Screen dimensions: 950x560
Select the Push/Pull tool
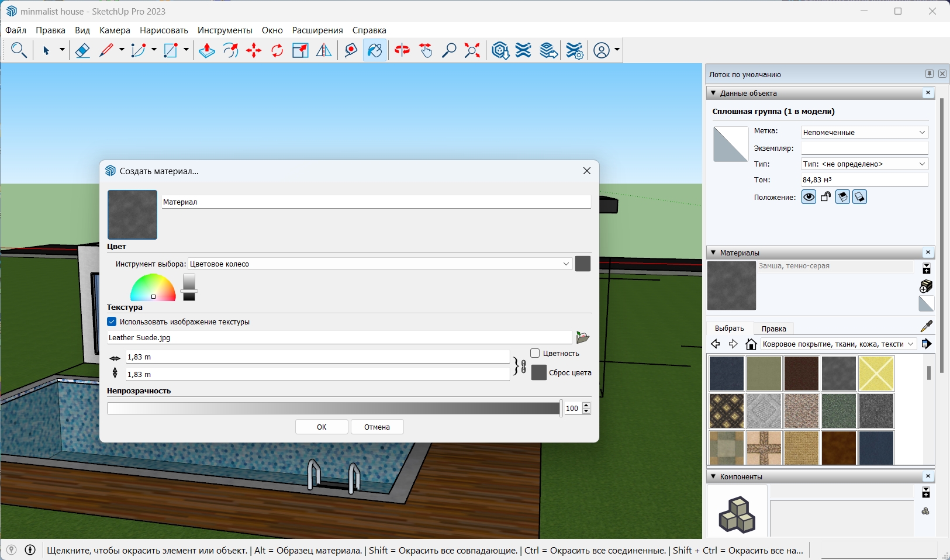click(206, 51)
